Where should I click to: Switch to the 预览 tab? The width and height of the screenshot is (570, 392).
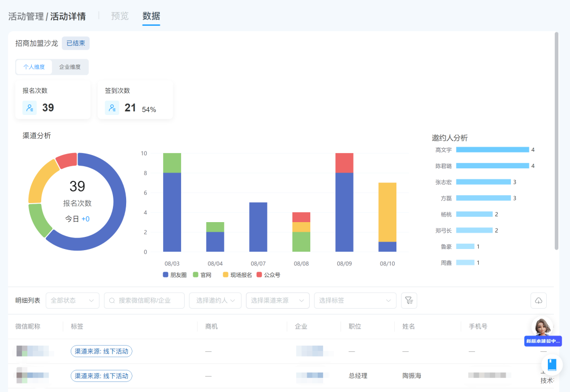[x=120, y=16]
